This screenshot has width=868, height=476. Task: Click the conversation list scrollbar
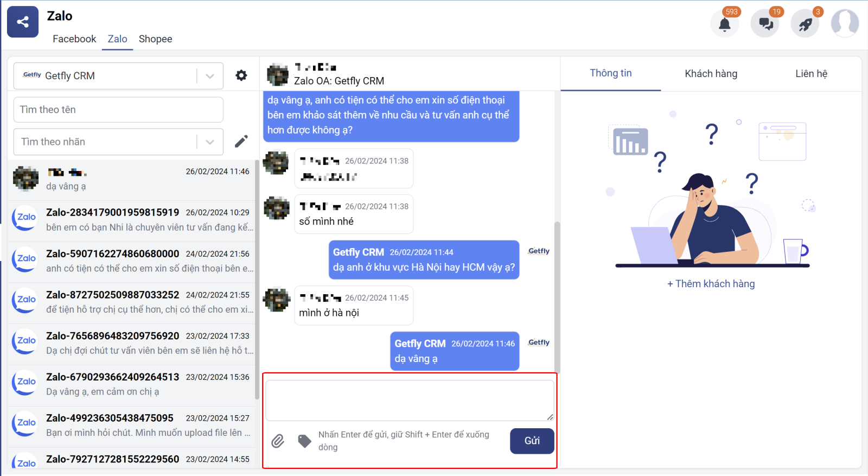click(x=257, y=280)
